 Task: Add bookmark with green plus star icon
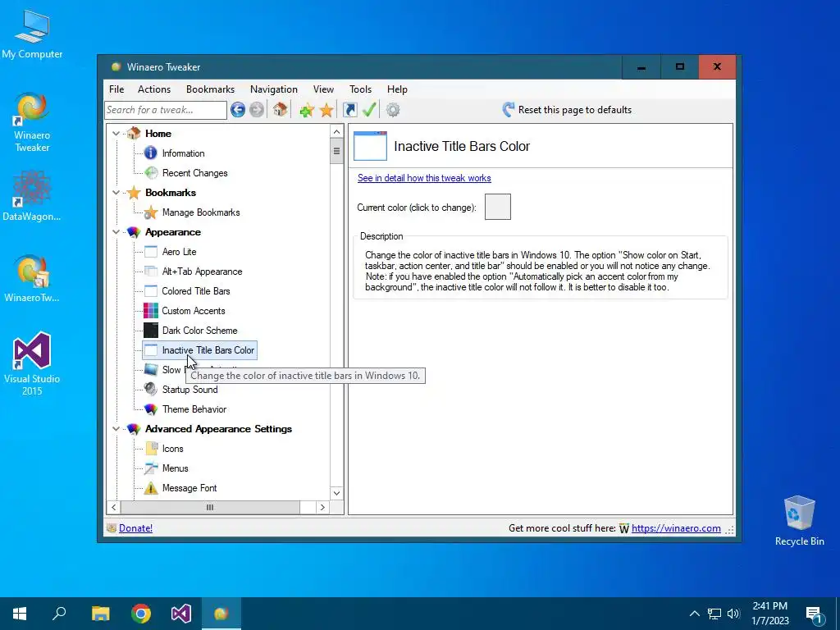click(307, 111)
